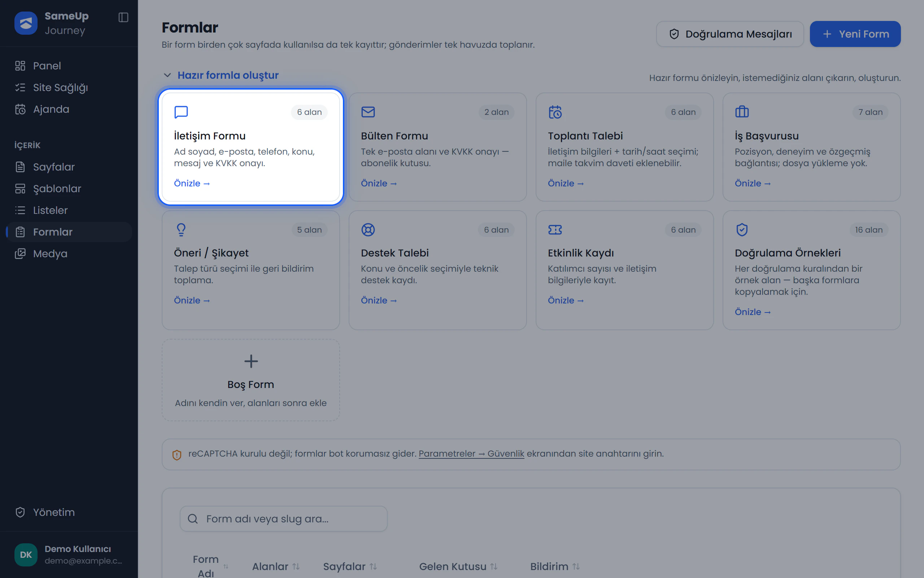This screenshot has height=578, width=924.
Task: Click the search magnifier icon
Action: (193, 519)
